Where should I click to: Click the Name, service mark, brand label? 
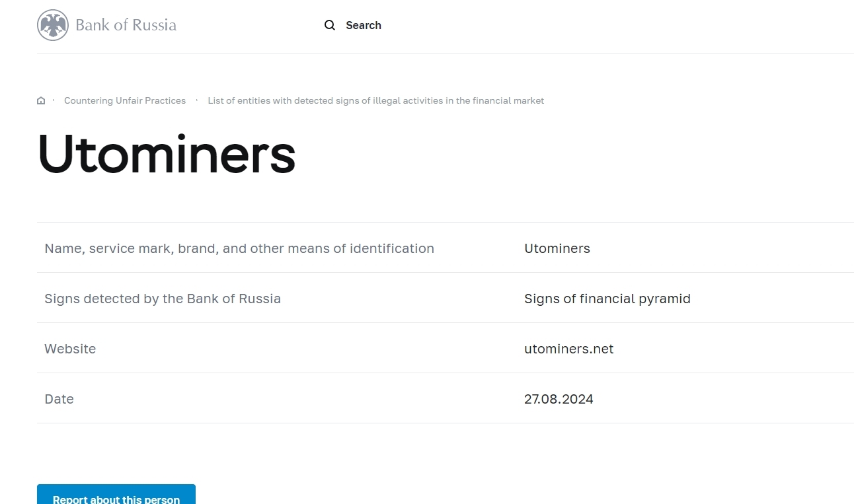tap(239, 248)
